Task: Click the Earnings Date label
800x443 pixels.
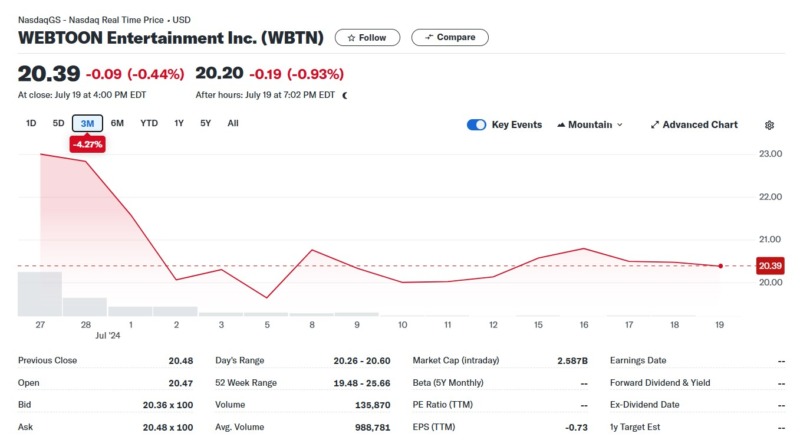Action: (638, 360)
